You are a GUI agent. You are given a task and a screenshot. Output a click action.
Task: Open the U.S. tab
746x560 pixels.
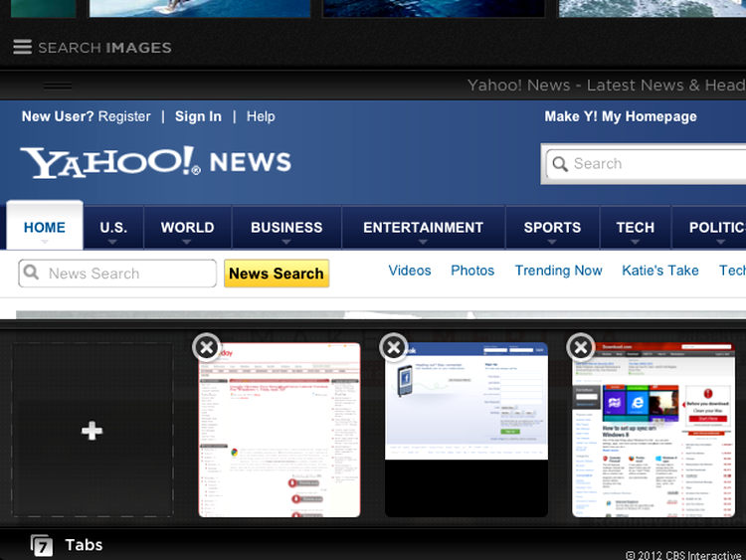(113, 228)
